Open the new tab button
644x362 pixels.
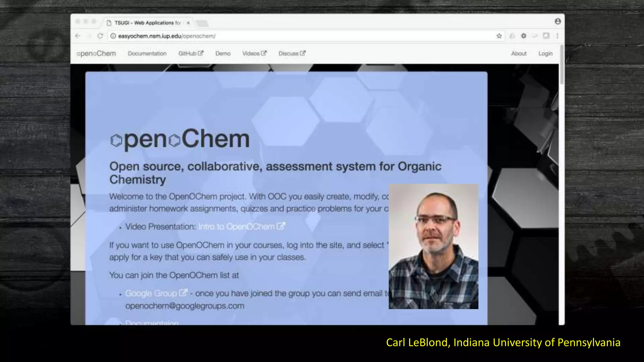click(202, 23)
